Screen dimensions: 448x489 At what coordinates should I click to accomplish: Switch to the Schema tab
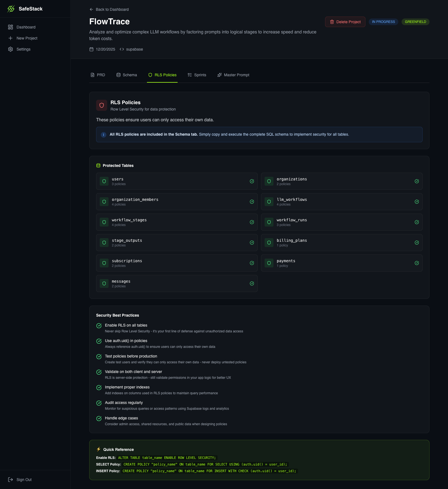[126, 75]
